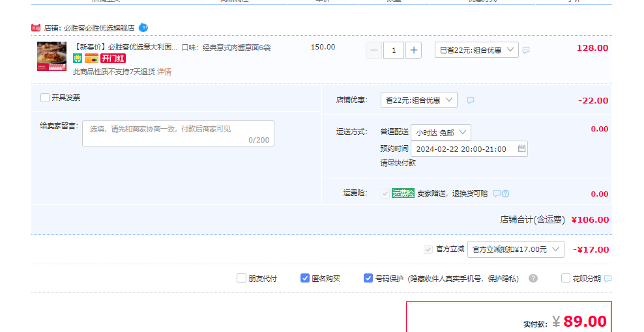644x332 pixels.
Task: Decrease quantity with the minus button
Action: tap(373, 50)
